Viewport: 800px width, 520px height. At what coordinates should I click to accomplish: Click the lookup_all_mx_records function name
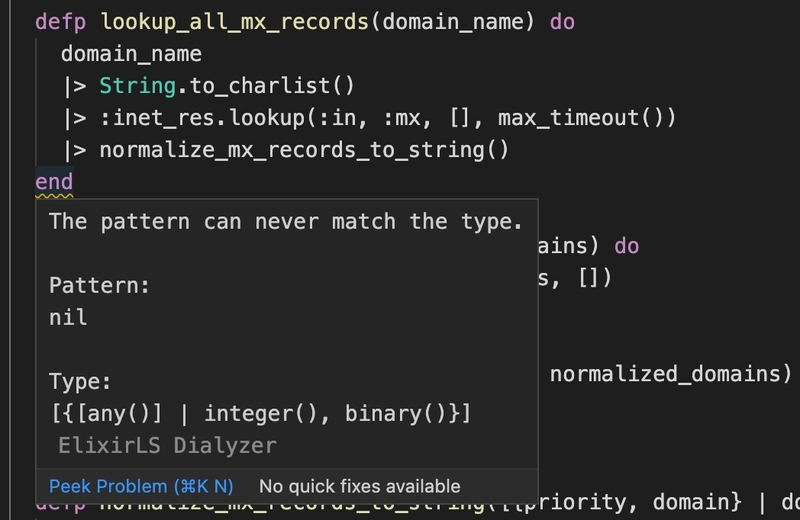coord(235,22)
